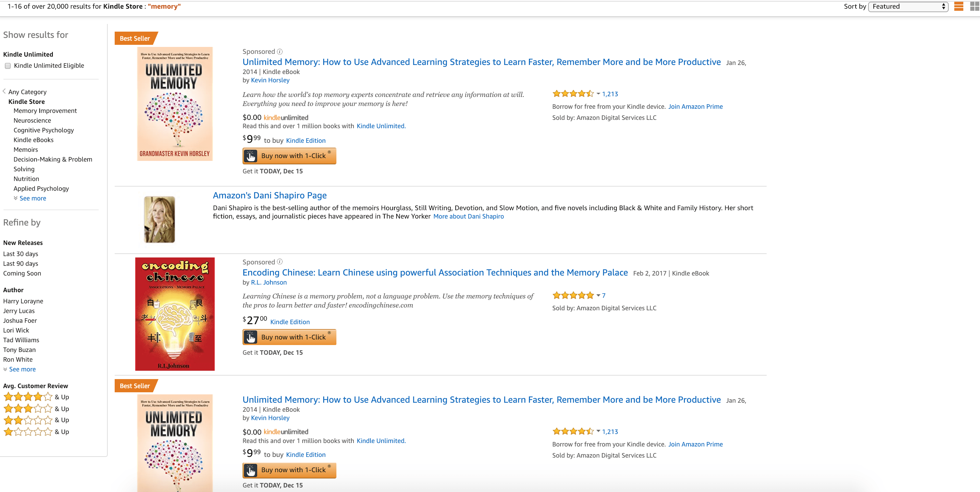Filter by 3 stars & Up reviews
The height and width of the screenshot is (492, 980).
(x=36, y=409)
